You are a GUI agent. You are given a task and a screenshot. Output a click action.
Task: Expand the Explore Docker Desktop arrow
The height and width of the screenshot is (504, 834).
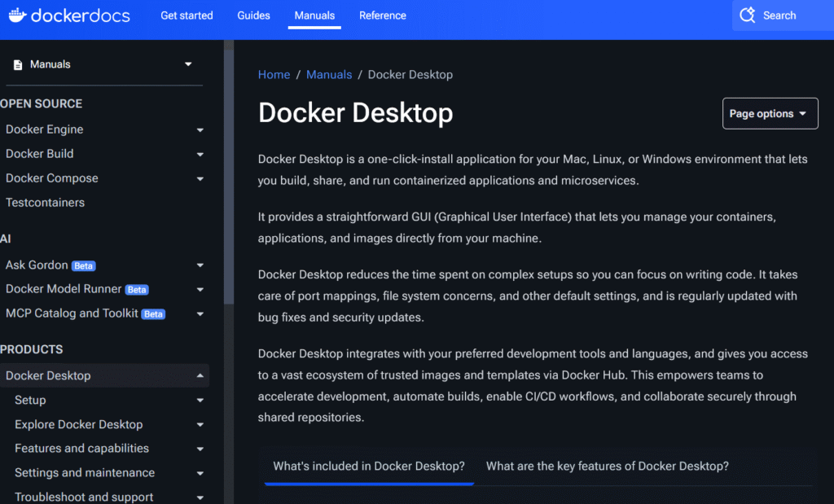[200, 425]
